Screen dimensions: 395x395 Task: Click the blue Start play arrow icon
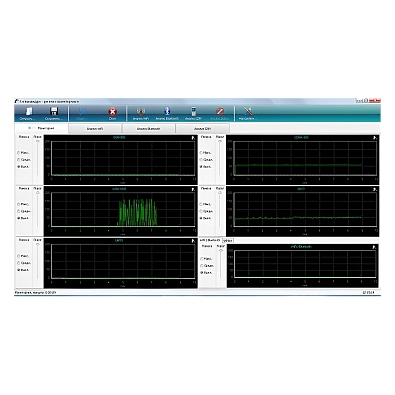pyautogui.click(x=81, y=111)
